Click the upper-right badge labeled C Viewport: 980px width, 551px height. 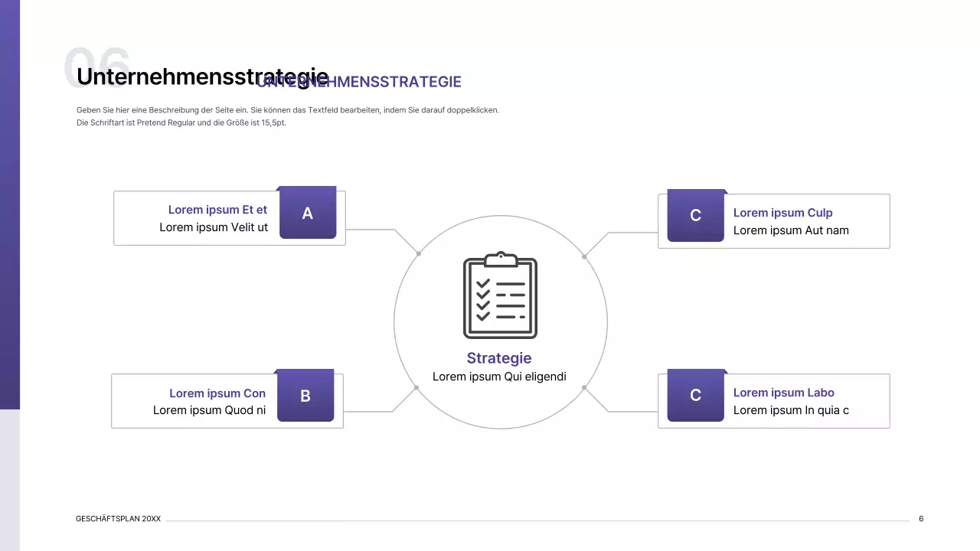pyautogui.click(x=695, y=215)
